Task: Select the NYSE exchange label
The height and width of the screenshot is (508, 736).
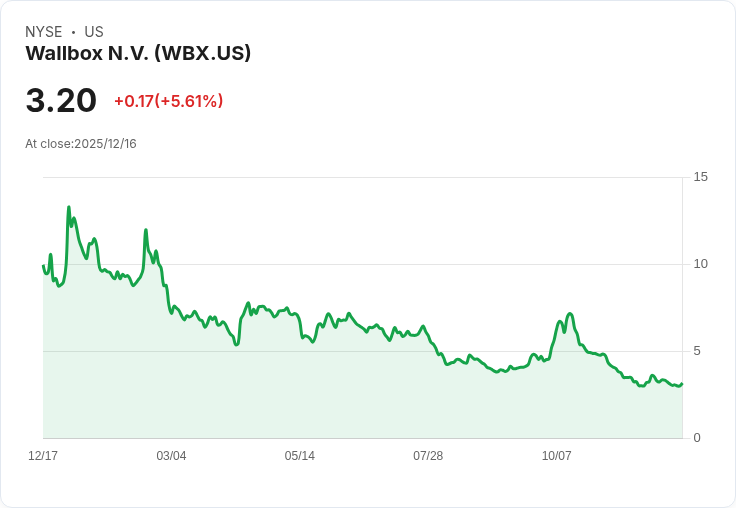Action: 44,32
